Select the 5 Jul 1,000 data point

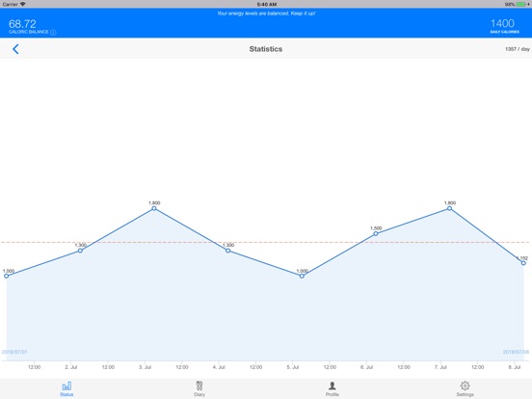coord(302,277)
